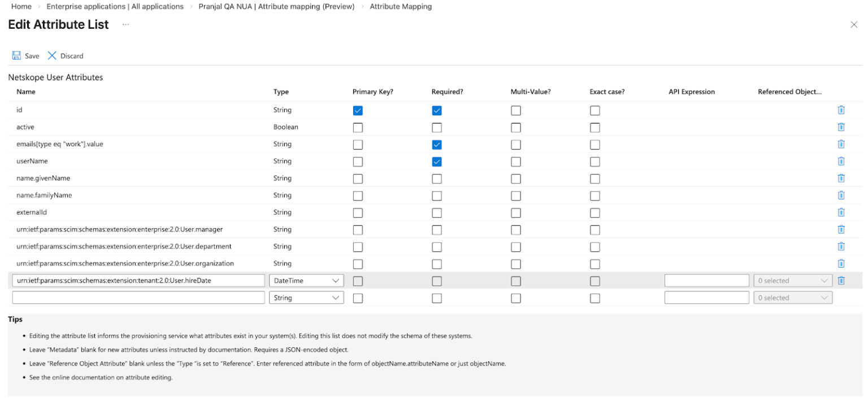868x415 pixels.
Task: Uncheck Required for emails work value
Action: pyautogui.click(x=437, y=145)
